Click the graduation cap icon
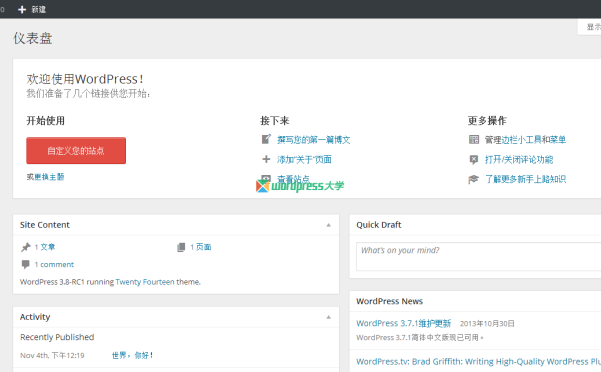Screen dimensions: 601x372 coord(474,179)
